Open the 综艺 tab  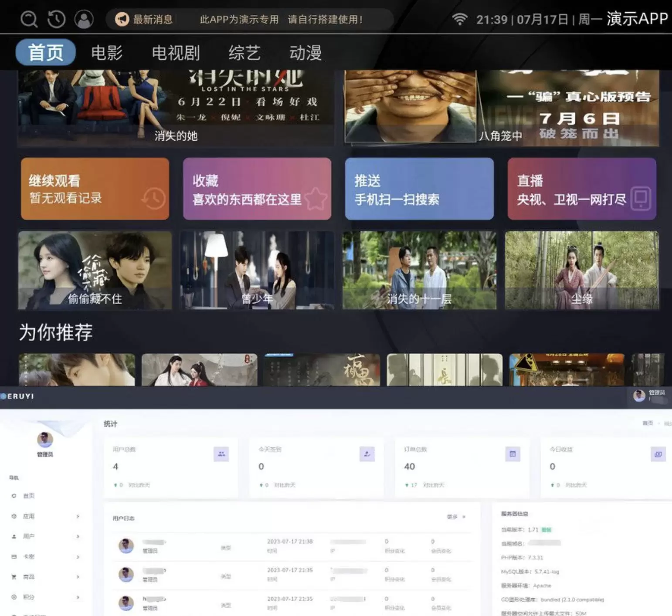click(x=244, y=53)
